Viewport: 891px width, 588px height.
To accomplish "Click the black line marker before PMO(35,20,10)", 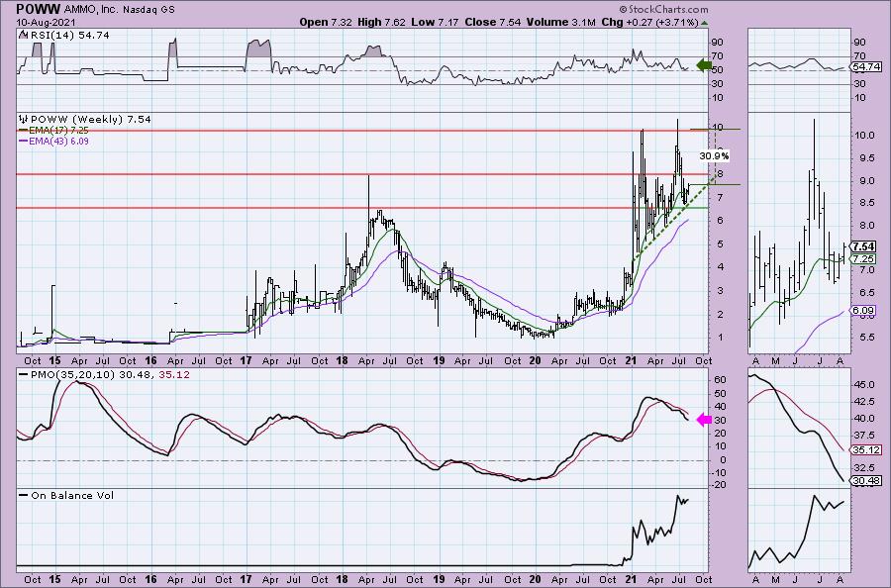I will click(x=23, y=375).
